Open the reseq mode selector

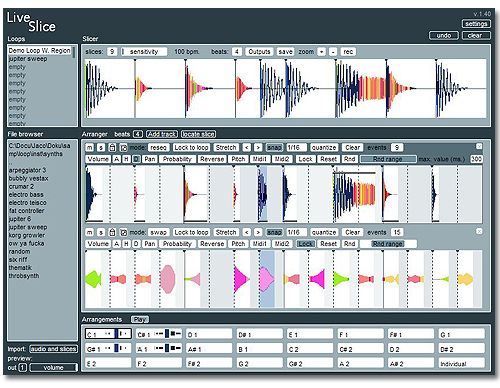(x=158, y=148)
